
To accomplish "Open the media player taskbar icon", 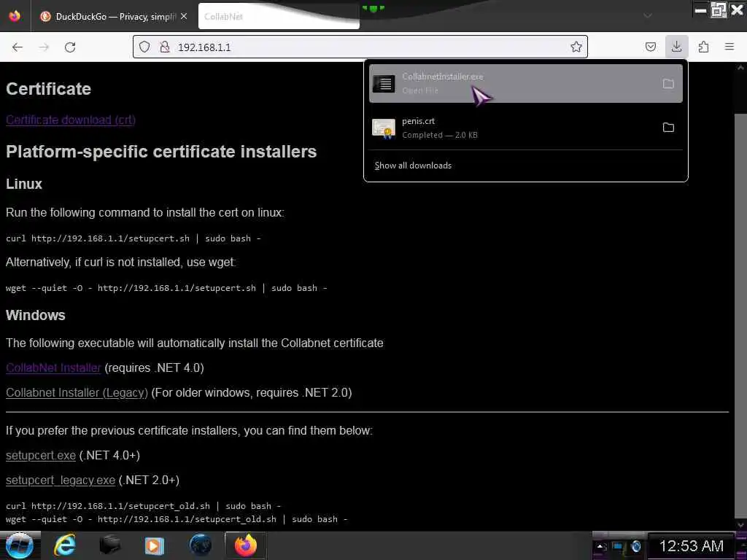I will (155, 545).
